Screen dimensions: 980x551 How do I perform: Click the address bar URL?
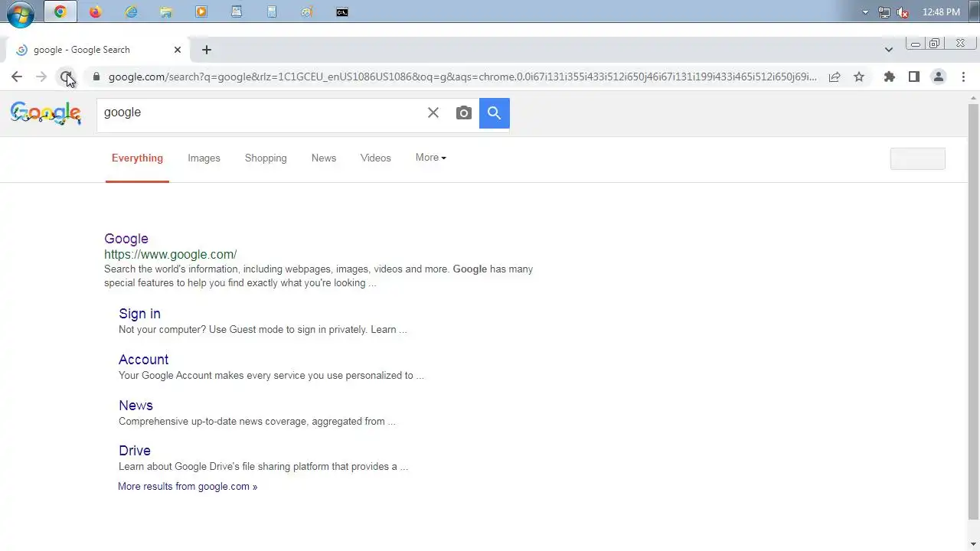click(x=462, y=77)
